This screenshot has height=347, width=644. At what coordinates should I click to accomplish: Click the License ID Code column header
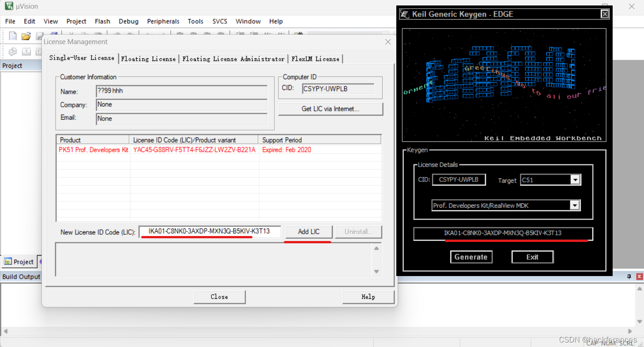coord(194,140)
